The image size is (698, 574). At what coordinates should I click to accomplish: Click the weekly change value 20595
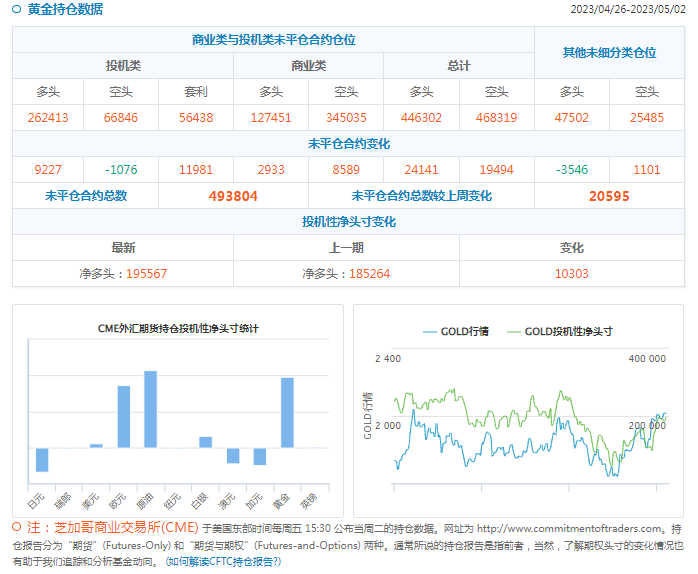pyautogui.click(x=608, y=196)
